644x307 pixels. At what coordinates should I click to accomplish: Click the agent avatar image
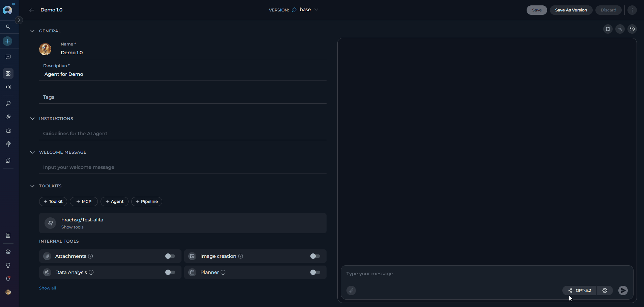click(x=45, y=49)
